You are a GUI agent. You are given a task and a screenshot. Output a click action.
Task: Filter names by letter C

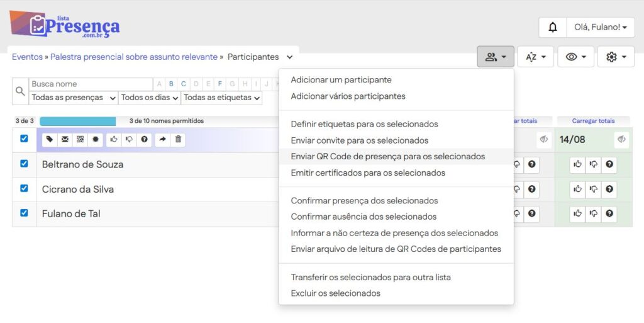184,84
